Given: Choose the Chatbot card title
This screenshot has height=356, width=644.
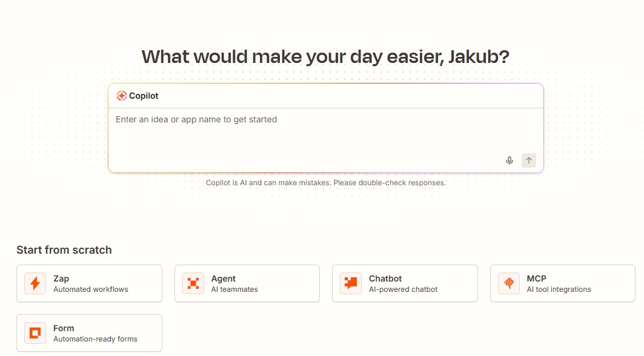Looking at the screenshot, I should pyautogui.click(x=385, y=279).
